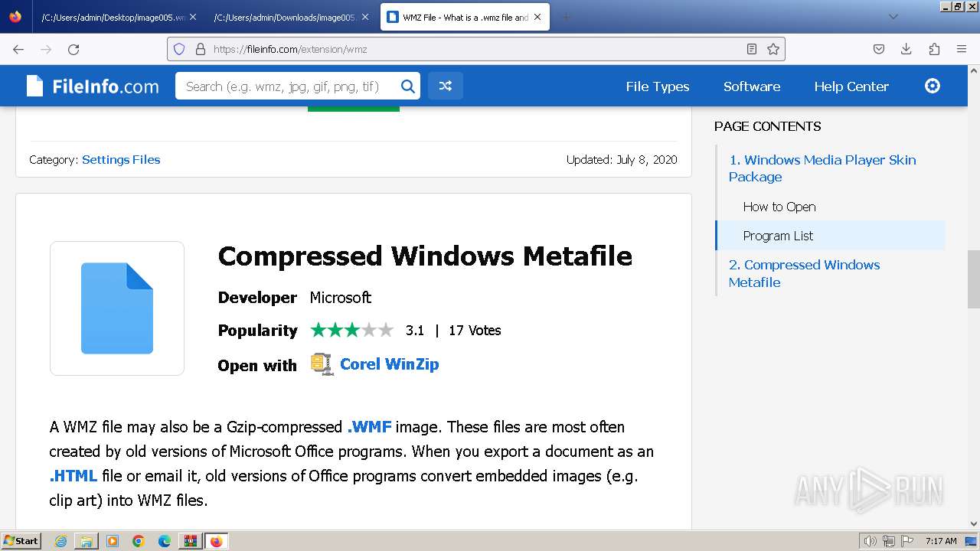Screen dimensions: 980x551
Task: Click the URL address bar
Action: (x=475, y=49)
